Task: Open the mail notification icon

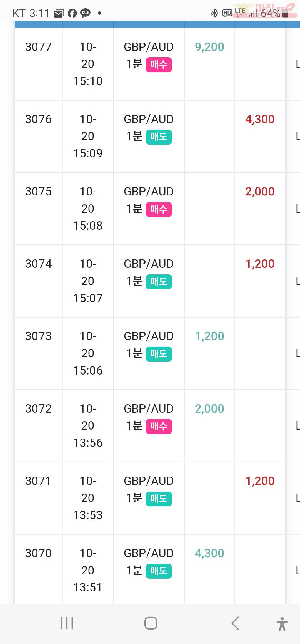Action: pyautogui.click(x=59, y=13)
